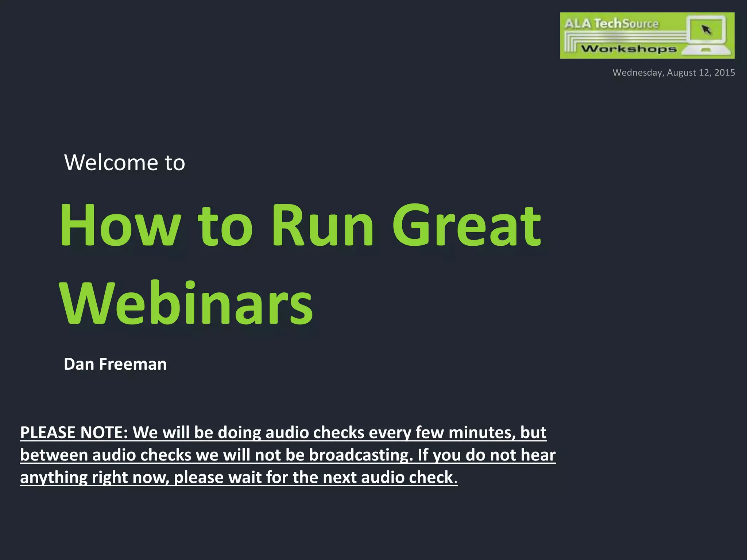
Task: Click the date Wednesday, August 12, 2015
Action: 673,73
